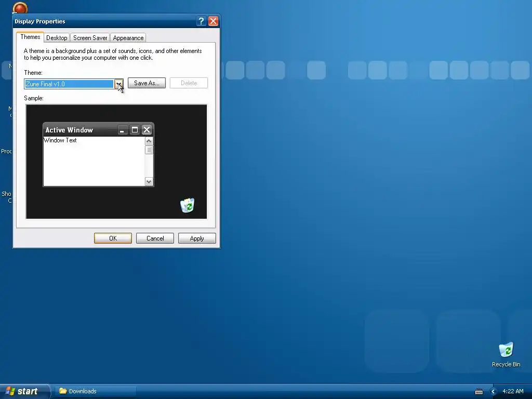Click the Active Window title in sample
The image size is (532, 399).
[69, 130]
